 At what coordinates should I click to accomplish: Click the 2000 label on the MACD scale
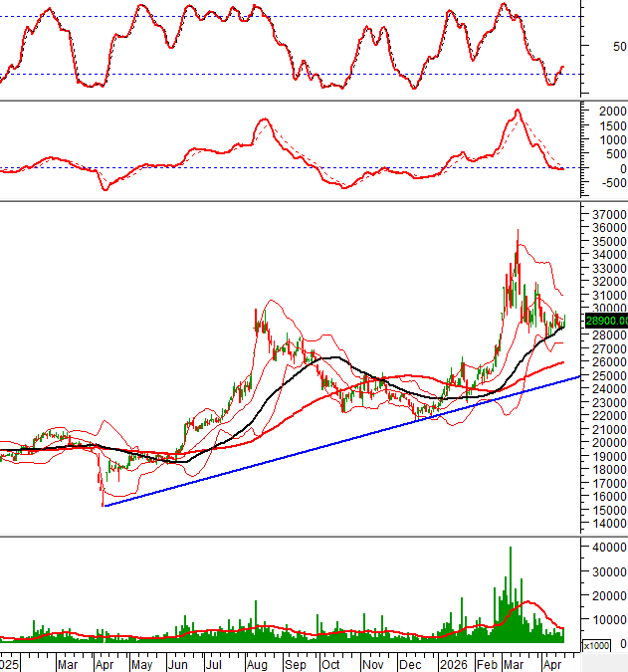coord(609,109)
